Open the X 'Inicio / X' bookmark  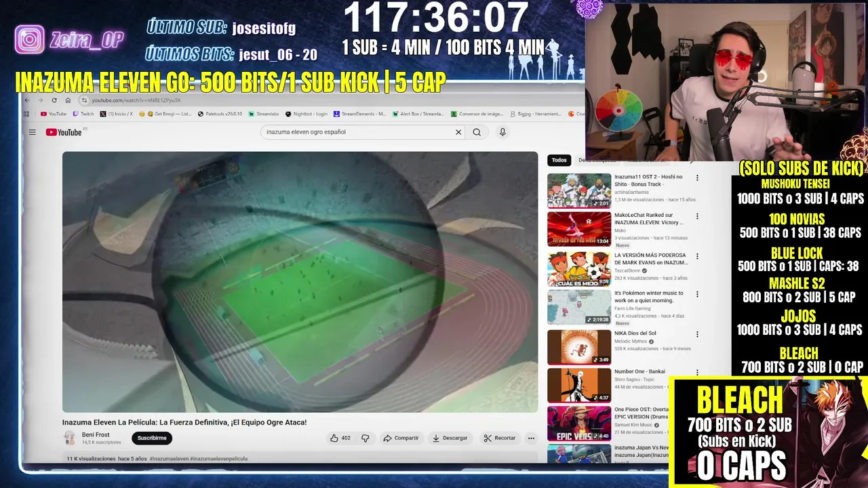click(x=117, y=114)
